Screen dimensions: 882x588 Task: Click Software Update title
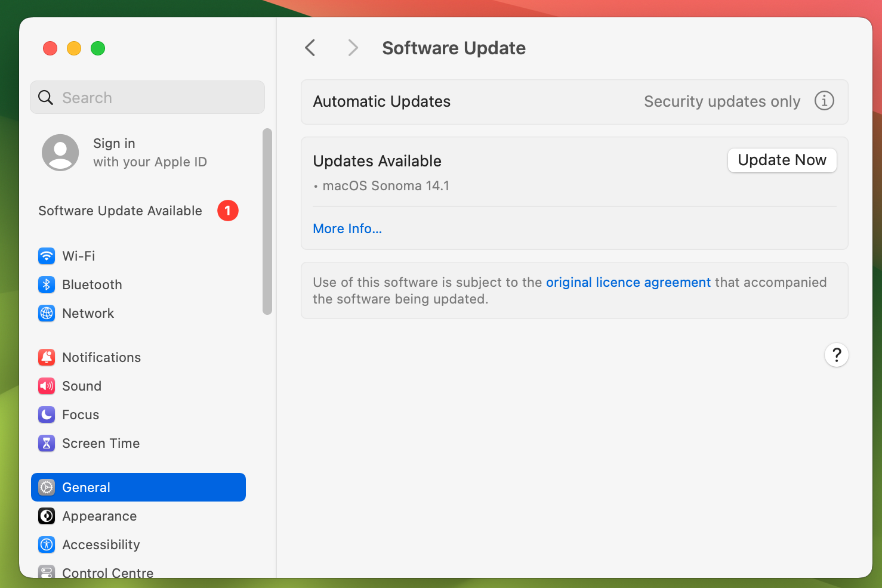(454, 48)
